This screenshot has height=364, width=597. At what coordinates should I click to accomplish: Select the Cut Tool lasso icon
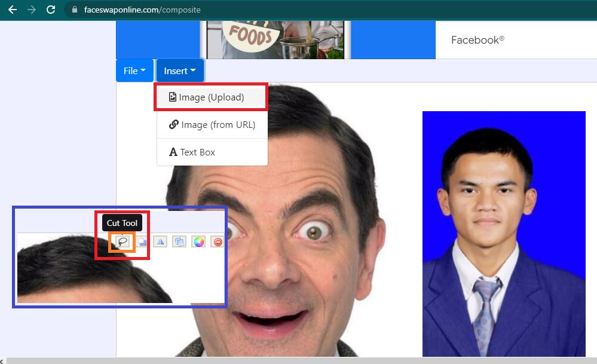(x=123, y=242)
